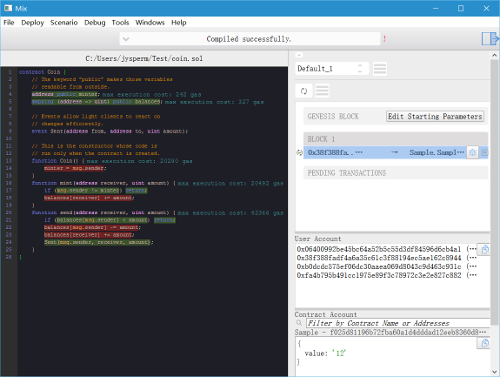
Task: Click the reload scenario circular arrows icon
Action: pos(304,91)
